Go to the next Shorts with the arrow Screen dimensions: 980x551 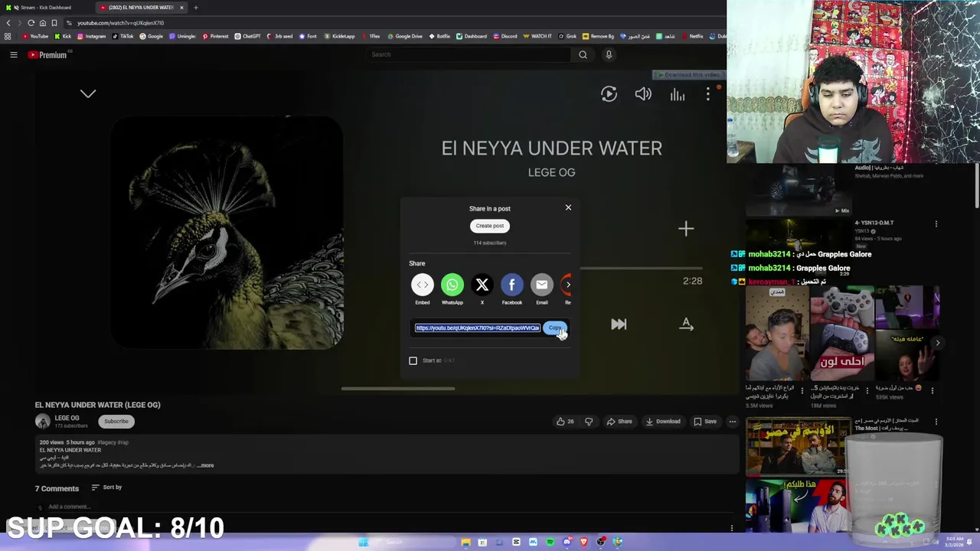[937, 343]
